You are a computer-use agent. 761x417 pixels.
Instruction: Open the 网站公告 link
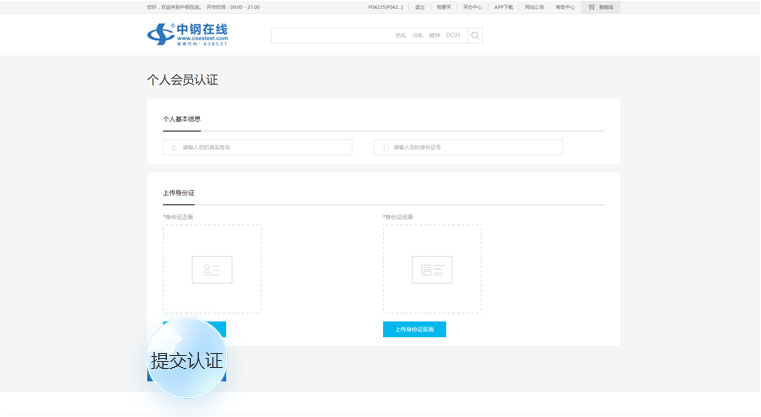(535, 7)
